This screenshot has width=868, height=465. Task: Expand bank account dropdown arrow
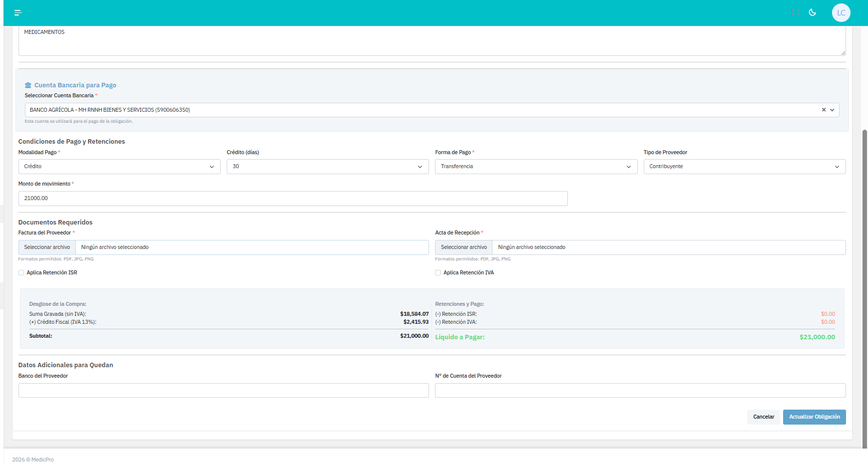[832, 110]
